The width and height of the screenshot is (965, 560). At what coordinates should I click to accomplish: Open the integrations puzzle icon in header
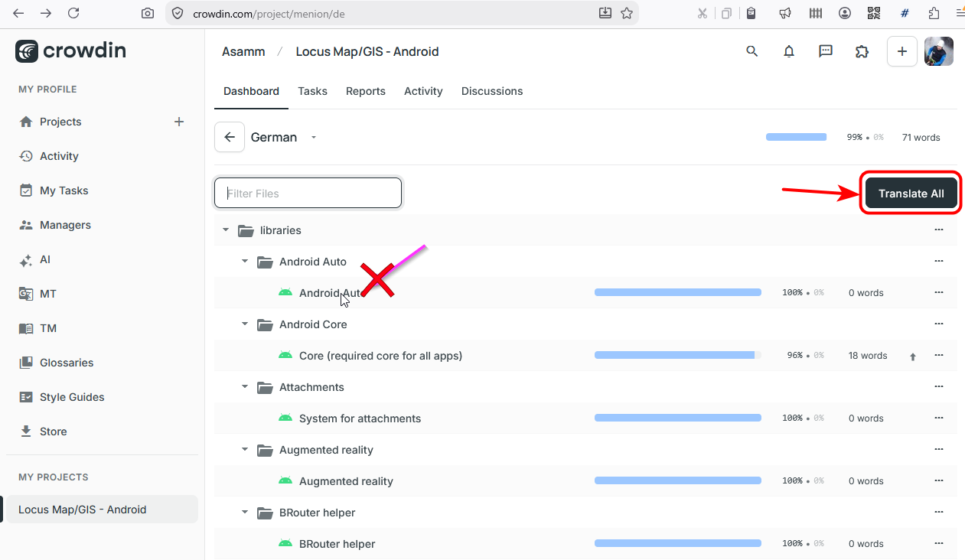[x=862, y=51]
